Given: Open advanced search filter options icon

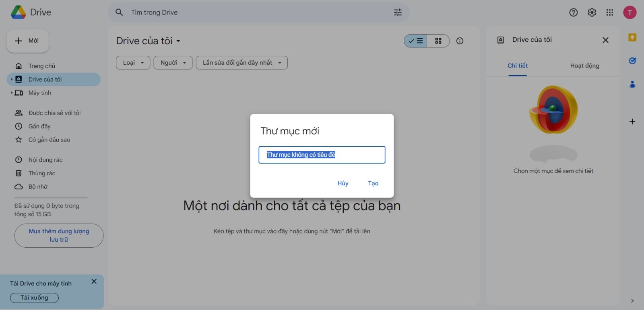Looking at the screenshot, I should point(398,12).
